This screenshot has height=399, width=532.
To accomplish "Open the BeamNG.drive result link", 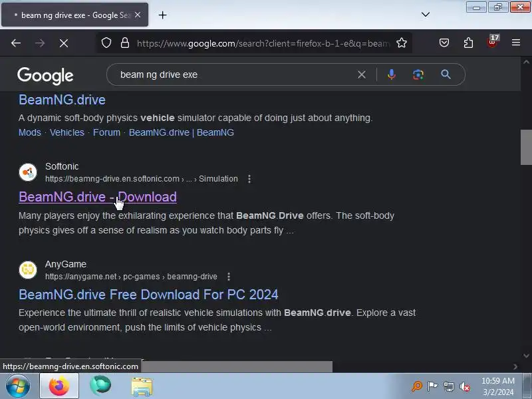I will [x=62, y=100].
